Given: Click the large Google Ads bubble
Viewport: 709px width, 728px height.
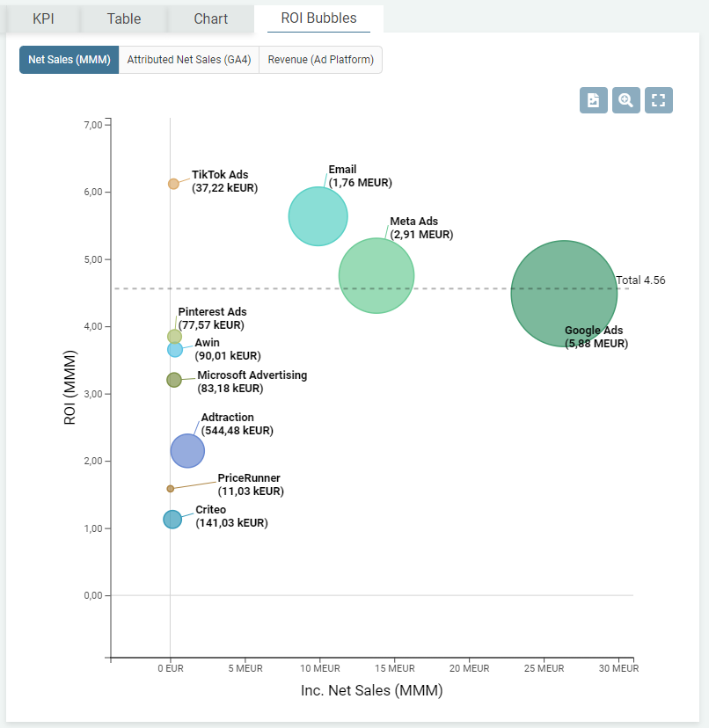Looking at the screenshot, I should pos(564,293).
